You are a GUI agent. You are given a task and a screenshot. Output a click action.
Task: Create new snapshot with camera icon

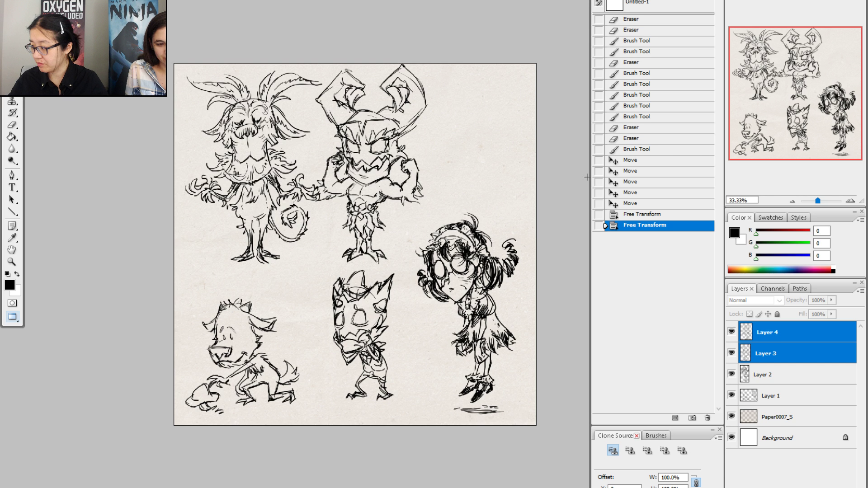click(692, 418)
